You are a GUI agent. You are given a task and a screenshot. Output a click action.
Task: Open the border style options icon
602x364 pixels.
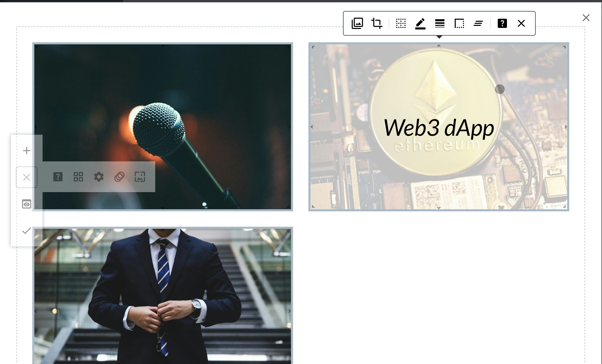pyautogui.click(x=459, y=23)
